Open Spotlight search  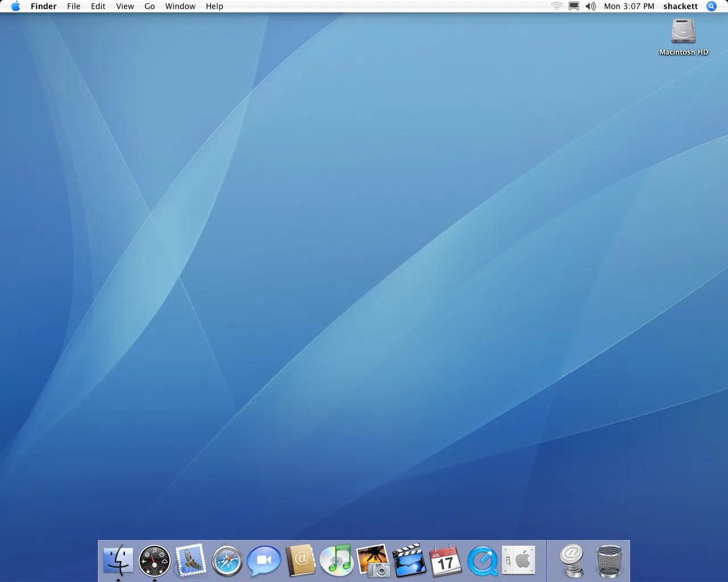point(711,6)
